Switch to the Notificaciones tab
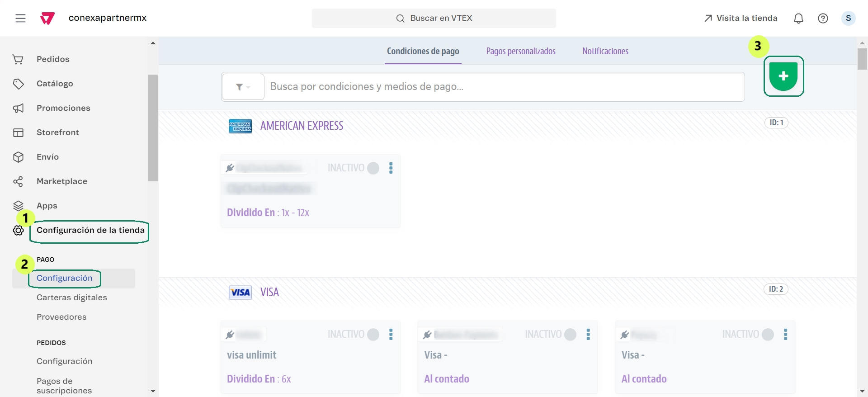This screenshot has width=868, height=397. (605, 51)
